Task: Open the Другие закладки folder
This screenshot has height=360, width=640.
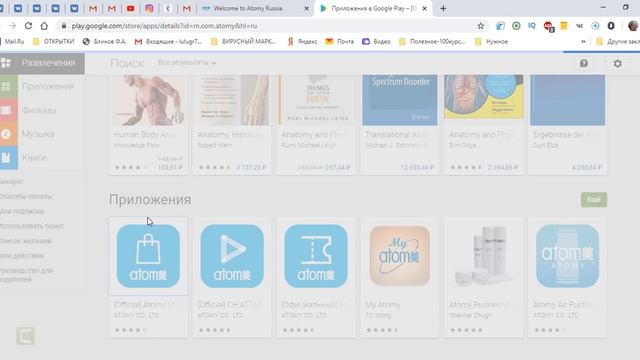Action: click(x=617, y=42)
